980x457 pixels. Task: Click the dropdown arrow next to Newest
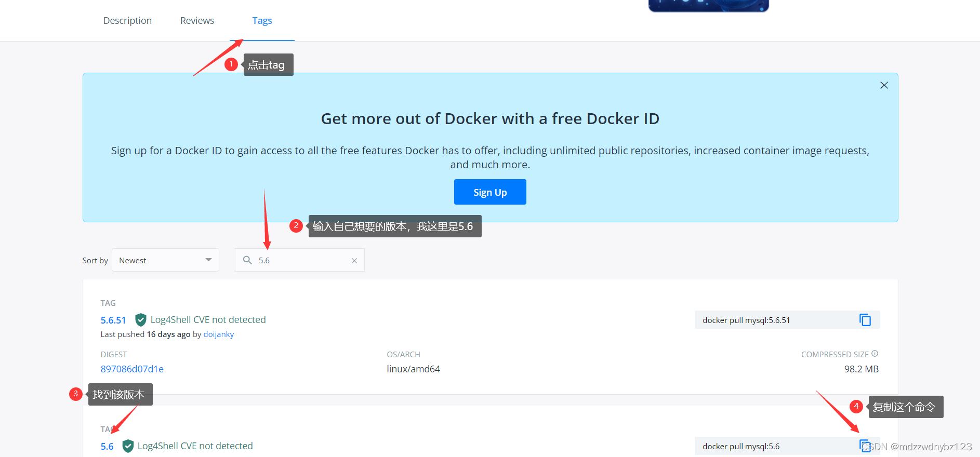tap(208, 260)
